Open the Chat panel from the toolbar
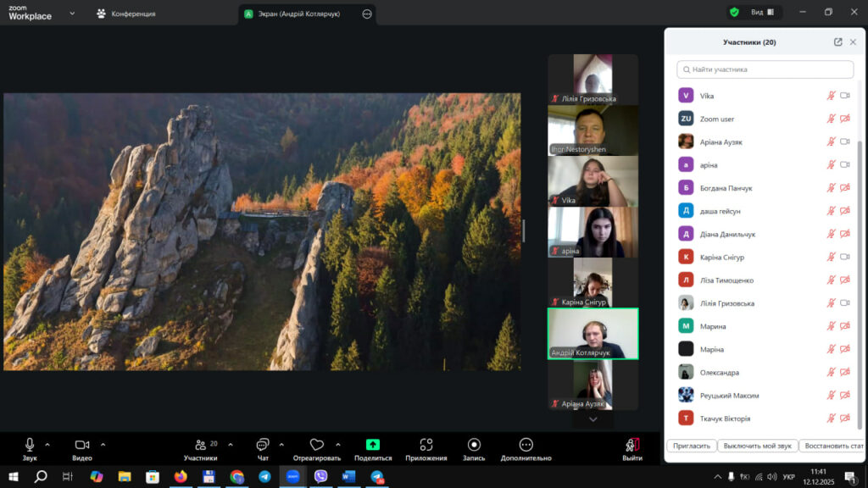Screen dimensions: 868x488 [263, 445]
